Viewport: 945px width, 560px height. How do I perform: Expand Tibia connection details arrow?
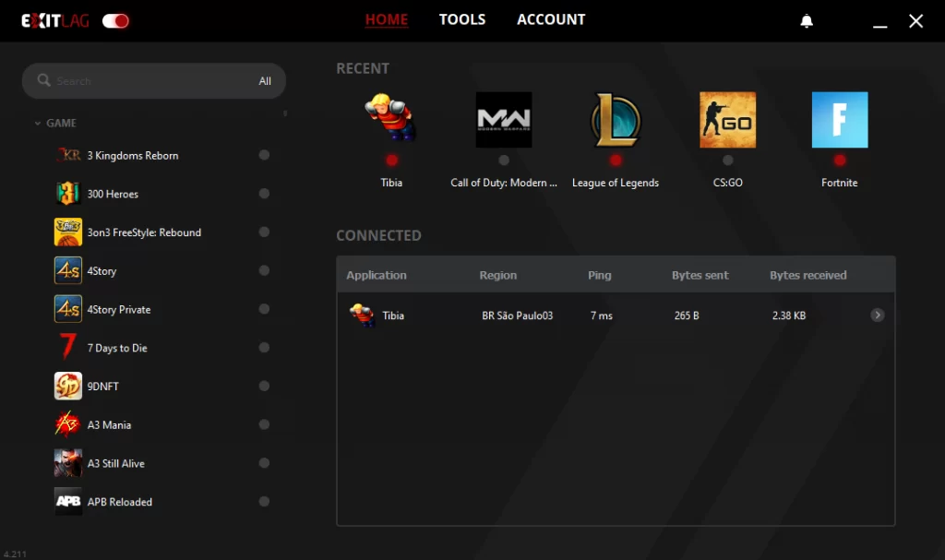(877, 316)
